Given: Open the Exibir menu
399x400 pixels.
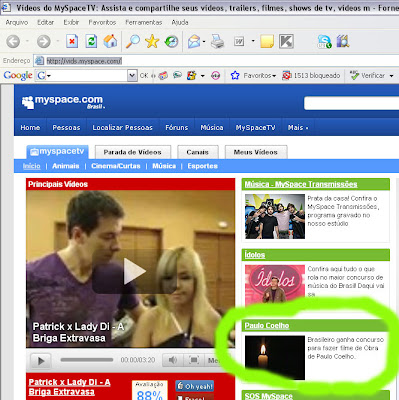Looking at the screenshot, I should (x=71, y=22).
